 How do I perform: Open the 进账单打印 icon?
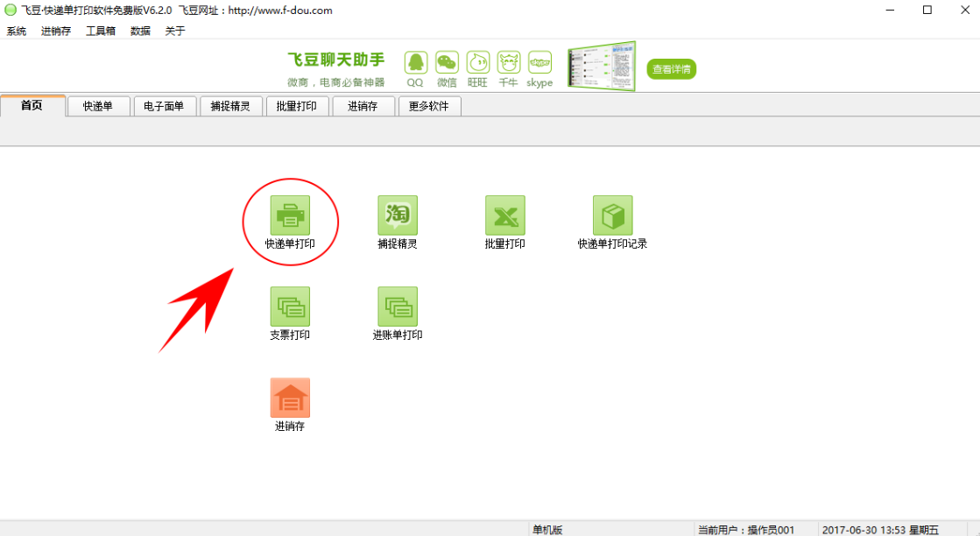click(x=398, y=307)
